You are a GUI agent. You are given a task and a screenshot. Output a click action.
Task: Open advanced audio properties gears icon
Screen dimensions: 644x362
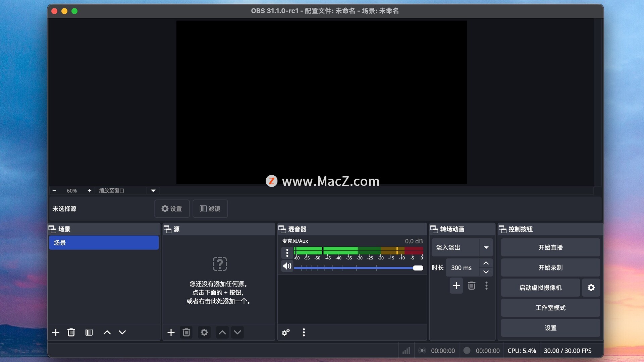[x=286, y=332]
